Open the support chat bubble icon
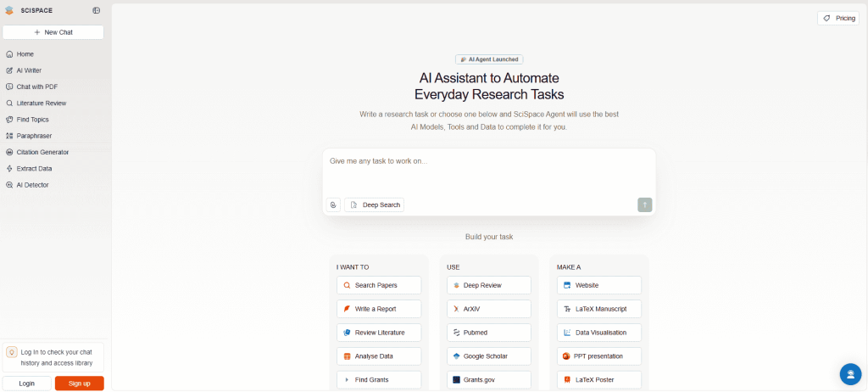Image resolution: width=868 pixels, height=392 pixels. pos(850,374)
